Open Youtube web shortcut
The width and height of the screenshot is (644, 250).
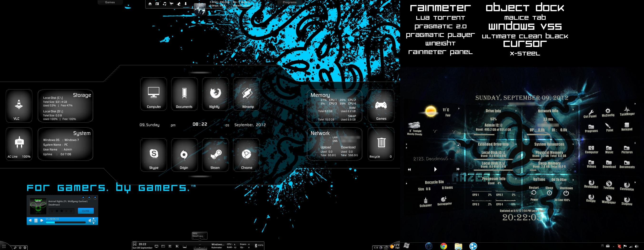click(609, 185)
